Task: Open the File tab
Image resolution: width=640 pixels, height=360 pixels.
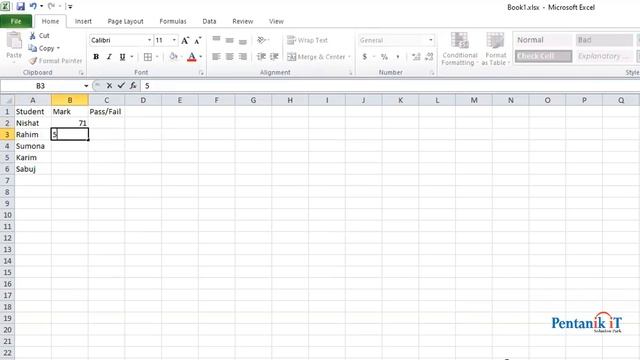Action: 16,21
